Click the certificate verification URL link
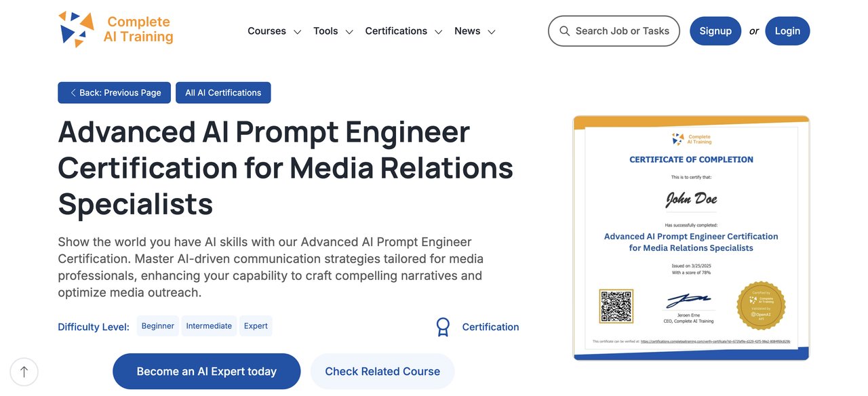Screen dimensions: 868x396 (715, 342)
